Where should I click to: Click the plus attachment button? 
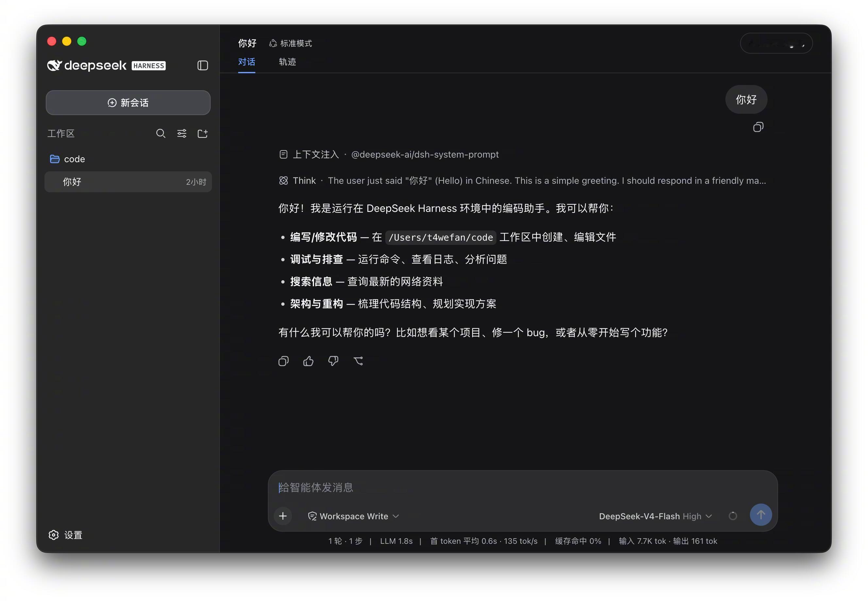283,516
